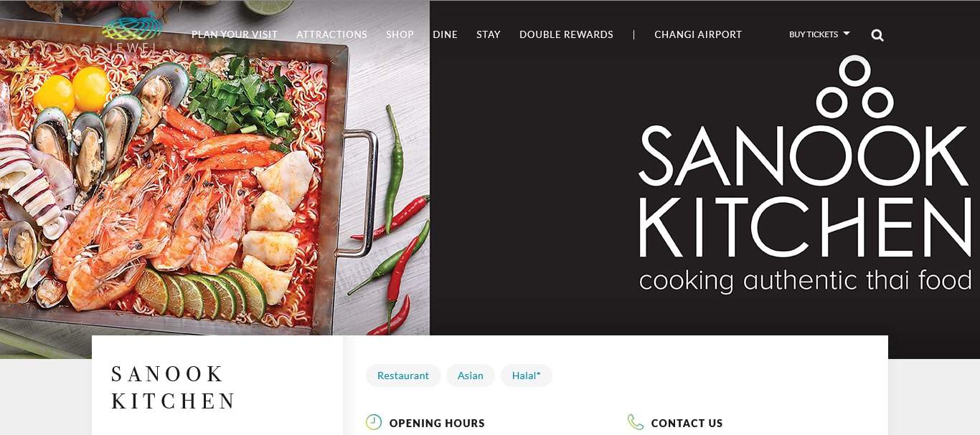The width and height of the screenshot is (980, 435).
Task: Click the Sanook Kitchen heading
Action: click(174, 387)
